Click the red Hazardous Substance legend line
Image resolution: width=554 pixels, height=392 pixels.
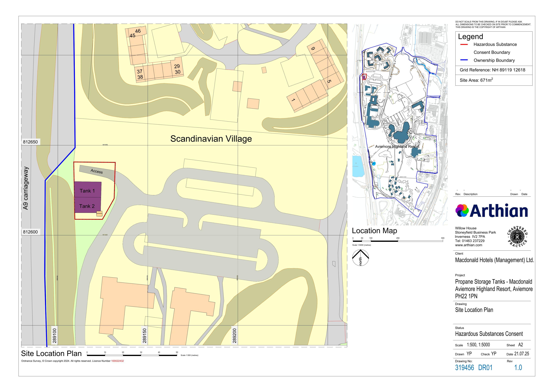tap(464, 44)
